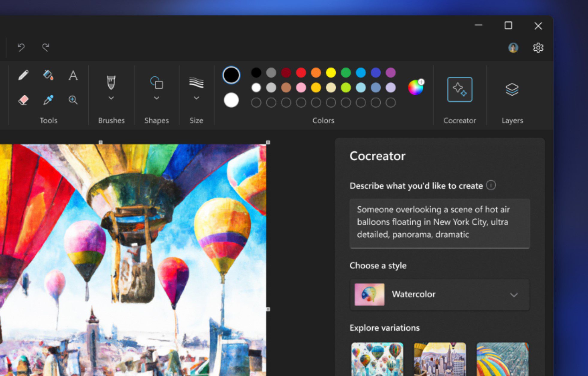This screenshot has width=588, height=376.
Task: Select the Color picker eyedropper tool
Action: (x=48, y=100)
